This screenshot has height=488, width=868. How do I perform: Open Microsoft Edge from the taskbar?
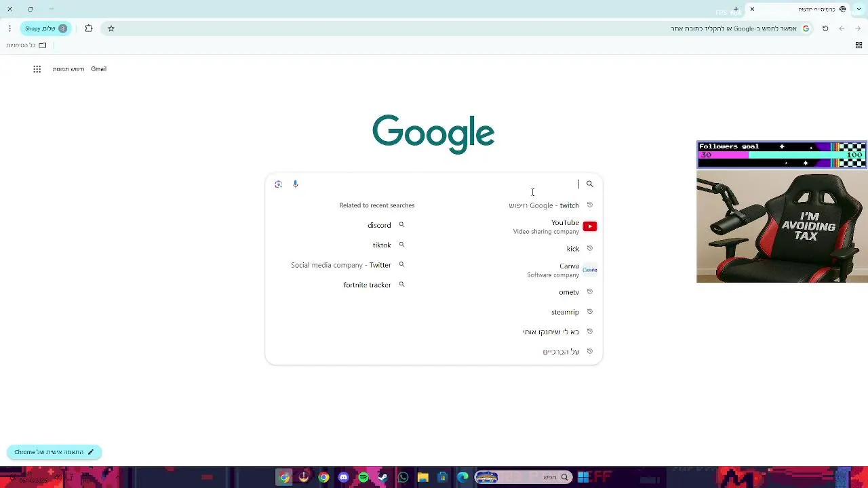pos(462,478)
